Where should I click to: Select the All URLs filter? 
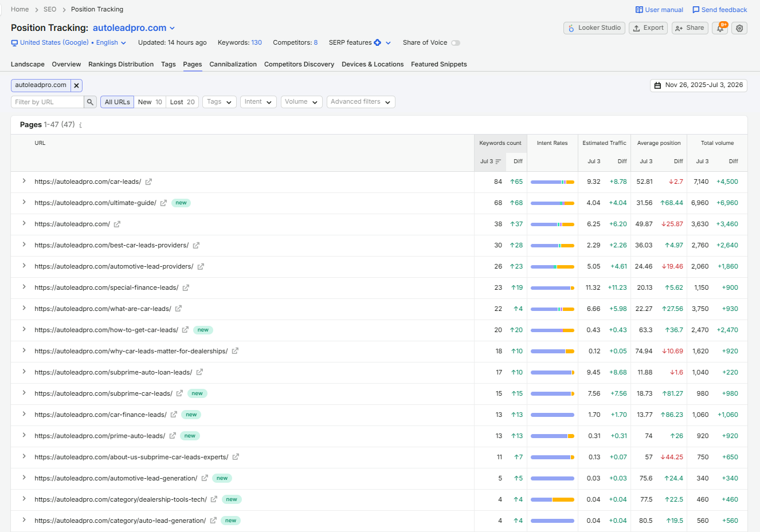117,102
